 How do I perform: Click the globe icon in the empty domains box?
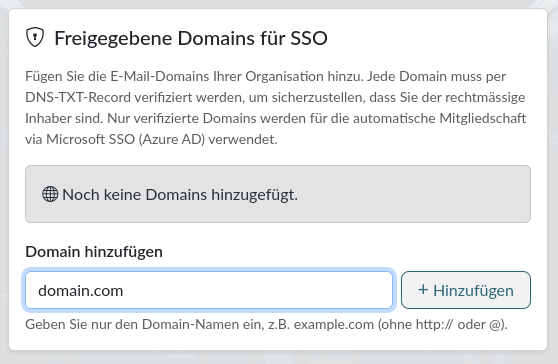click(x=50, y=194)
